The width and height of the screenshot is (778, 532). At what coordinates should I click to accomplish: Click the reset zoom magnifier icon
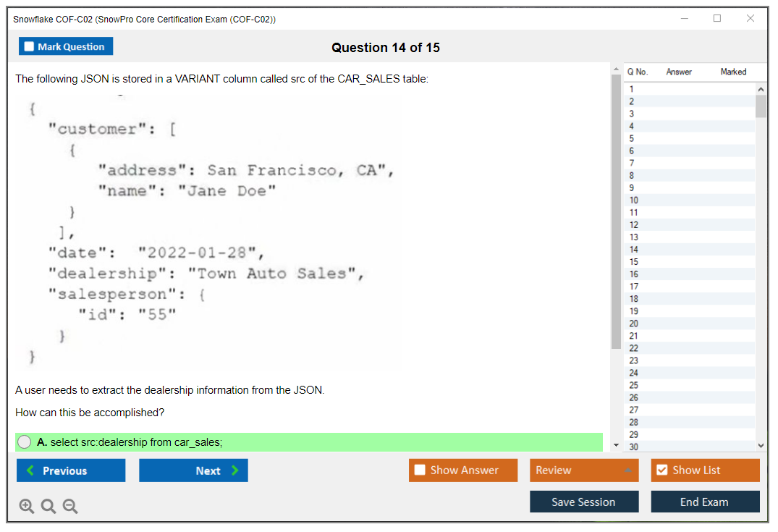click(x=48, y=506)
